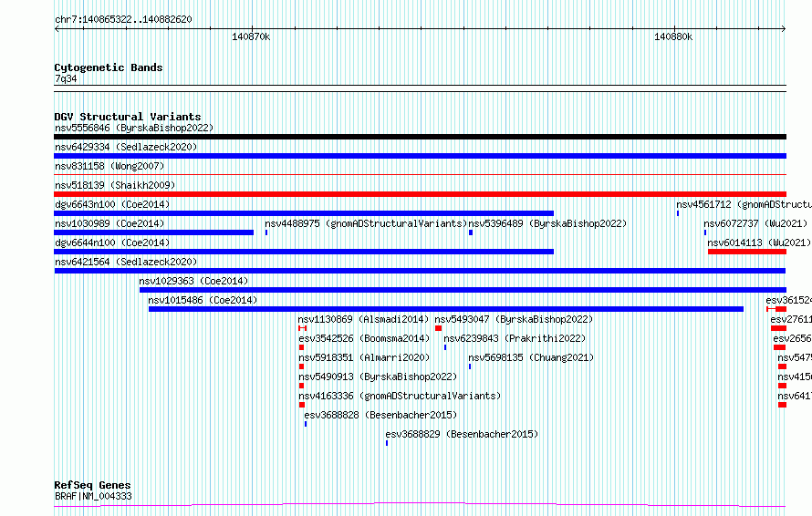Open the RefSeq Genes track title
This screenshot has height=516, width=812.
point(92,485)
